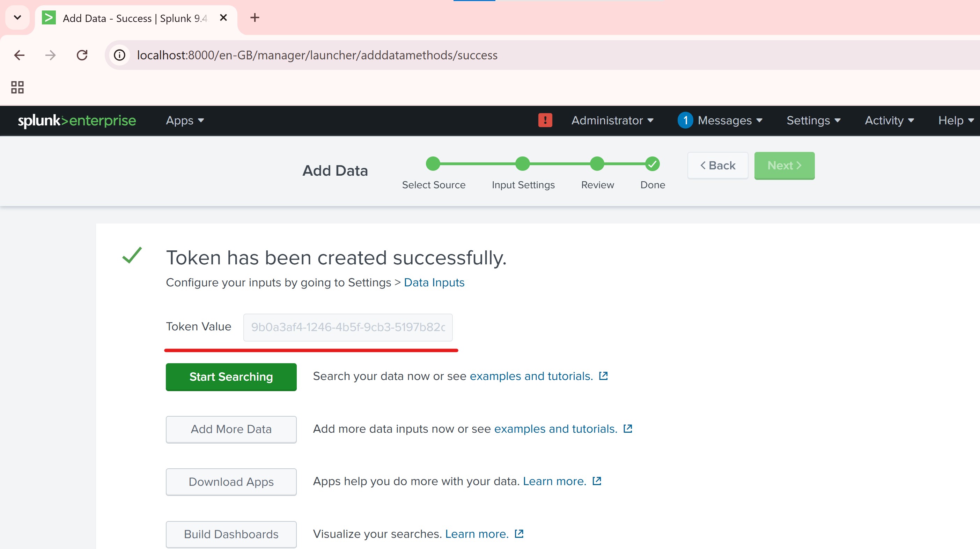This screenshot has height=549, width=980.
Task: Open the tab search chevron
Action: click(x=17, y=17)
